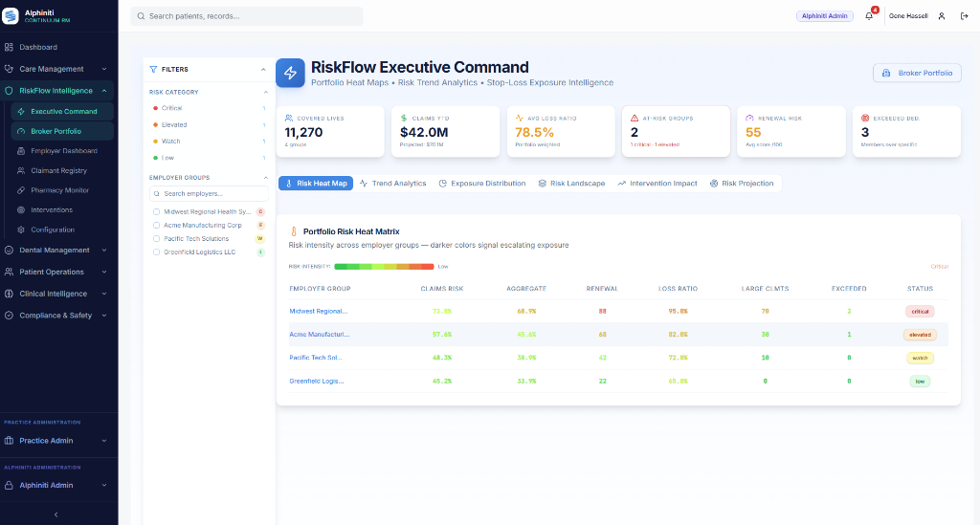Image resolution: width=980 pixels, height=525 pixels.
Task: Expand the Dental Management menu chevron
Action: click(x=104, y=251)
